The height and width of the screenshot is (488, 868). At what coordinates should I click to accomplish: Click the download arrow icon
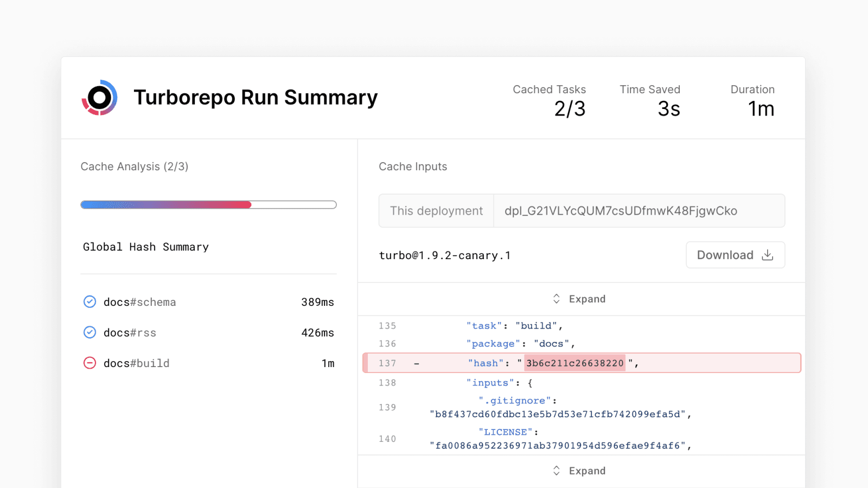pyautogui.click(x=767, y=255)
